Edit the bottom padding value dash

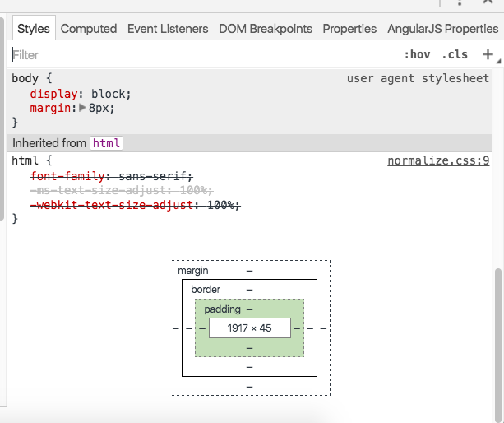tap(249, 348)
